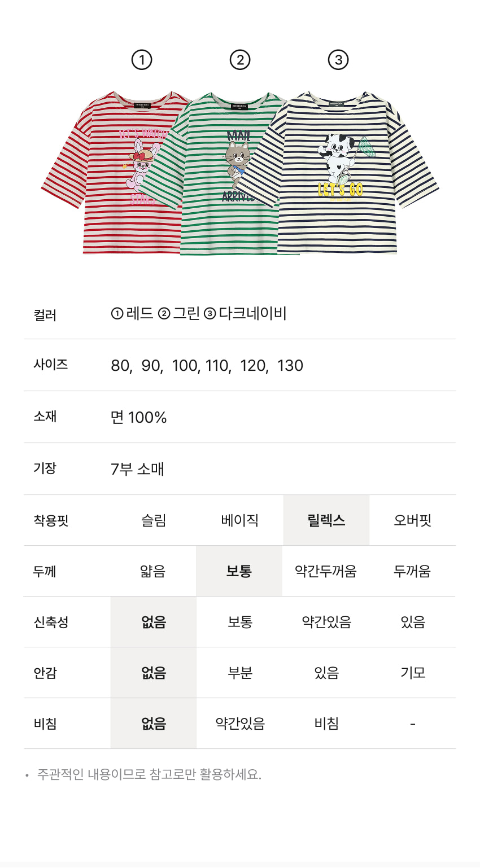Pick 약간두꺼움 thickness option
The height and width of the screenshot is (868, 480).
(326, 571)
